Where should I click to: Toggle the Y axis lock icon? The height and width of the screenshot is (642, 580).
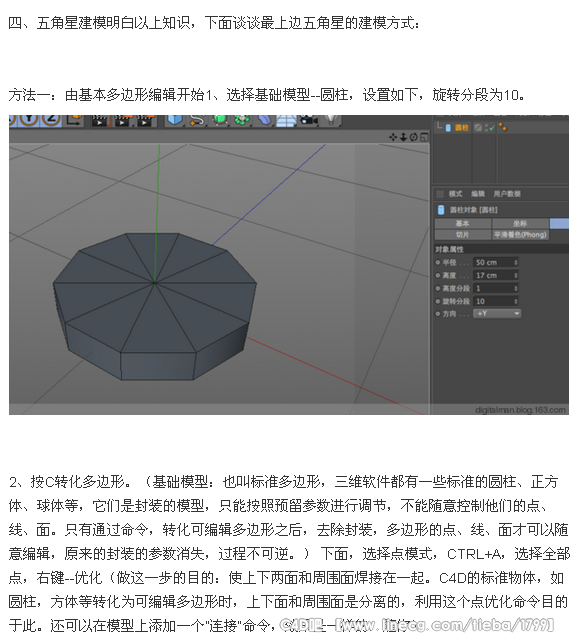tap(29, 119)
